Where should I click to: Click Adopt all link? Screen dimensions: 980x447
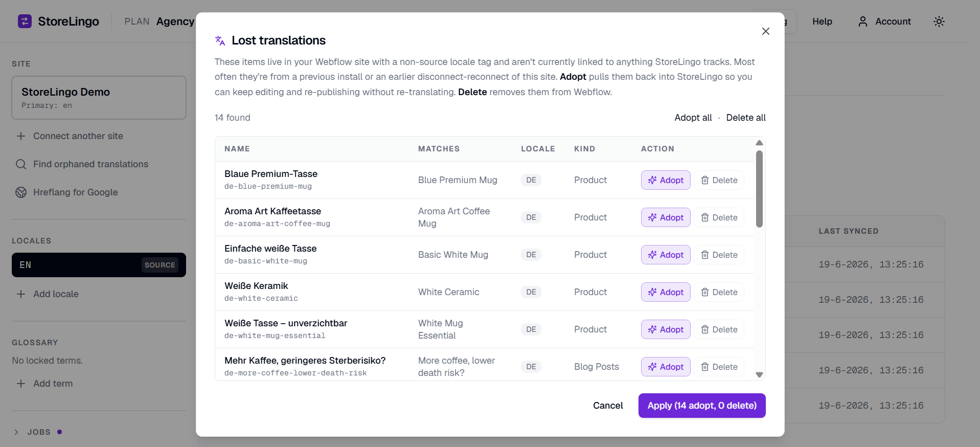[x=693, y=118]
